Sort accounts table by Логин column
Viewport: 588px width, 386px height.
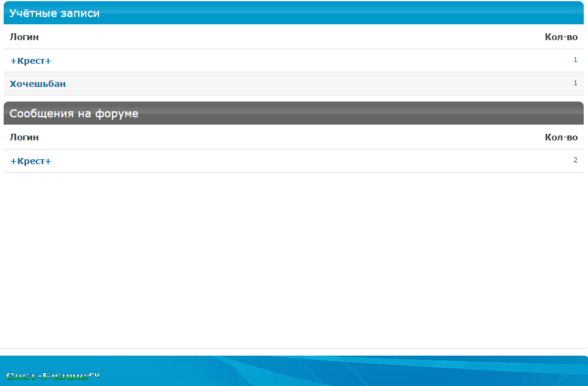point(24,37)
